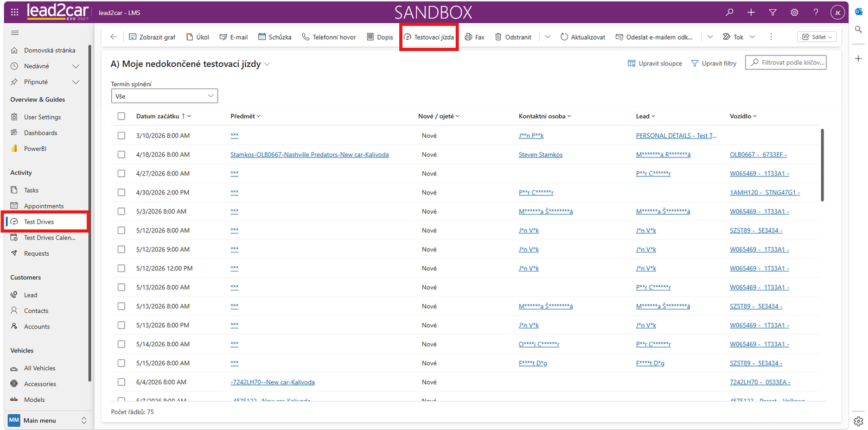Open the Tok dropdown arrow
This screenshot has height=430, width=868.
(752, 37)
